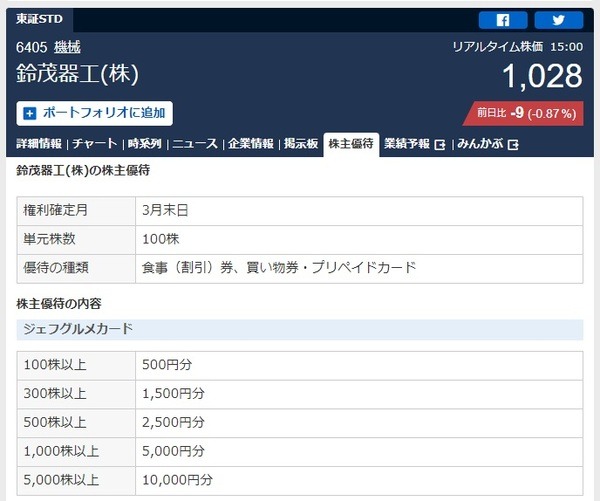Add the stock via ポートフォリオに追加 button

(x=95, y=113)
